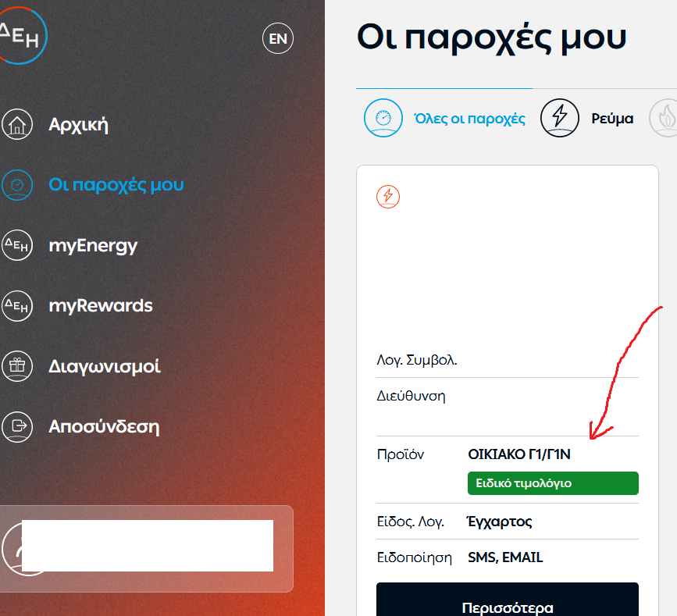Click the green Ειδικό τιμολόγιο badge

coord(553,483)
